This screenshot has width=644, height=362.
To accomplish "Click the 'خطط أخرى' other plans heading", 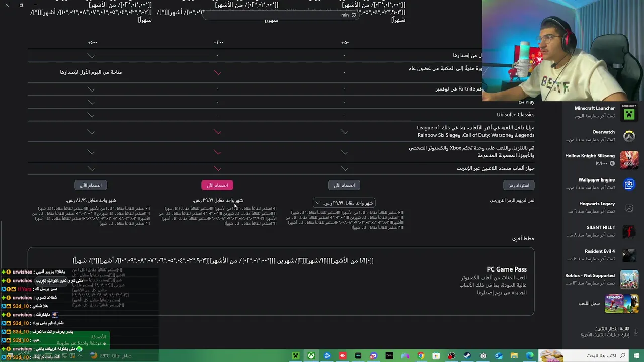I will point(523,238).
